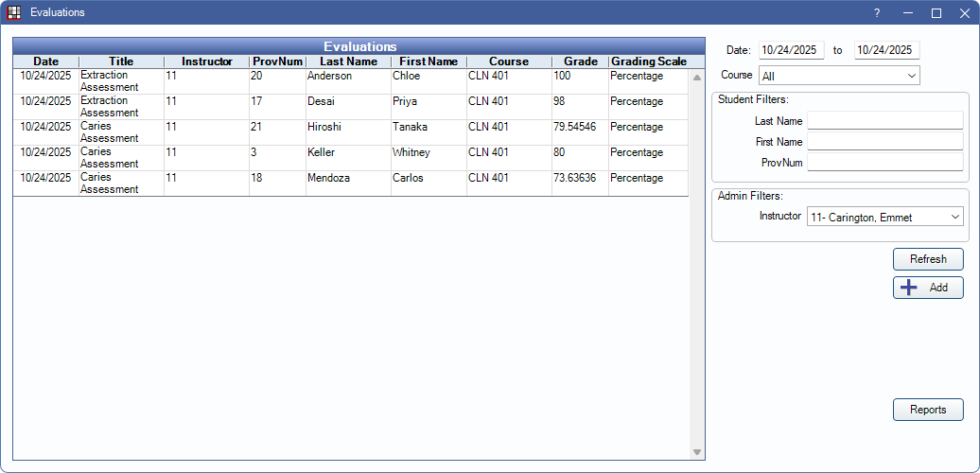Click the end Date field
The width and height of the screenshot is (980, 473).
pos(886,50)
